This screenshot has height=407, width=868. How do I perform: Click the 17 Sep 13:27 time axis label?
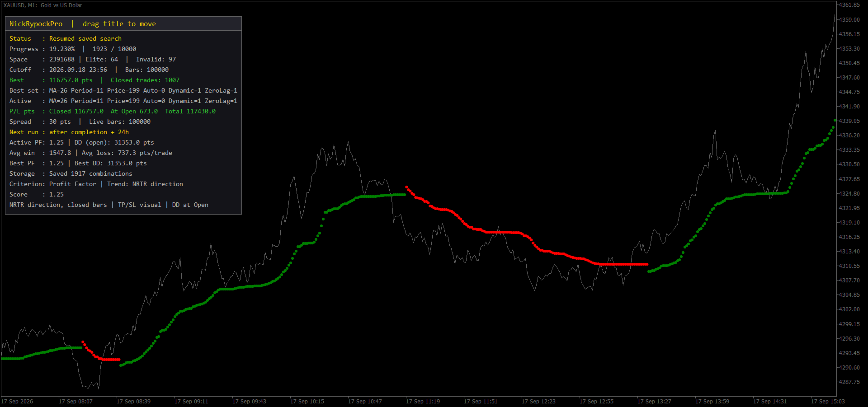[x=654, y=402]
